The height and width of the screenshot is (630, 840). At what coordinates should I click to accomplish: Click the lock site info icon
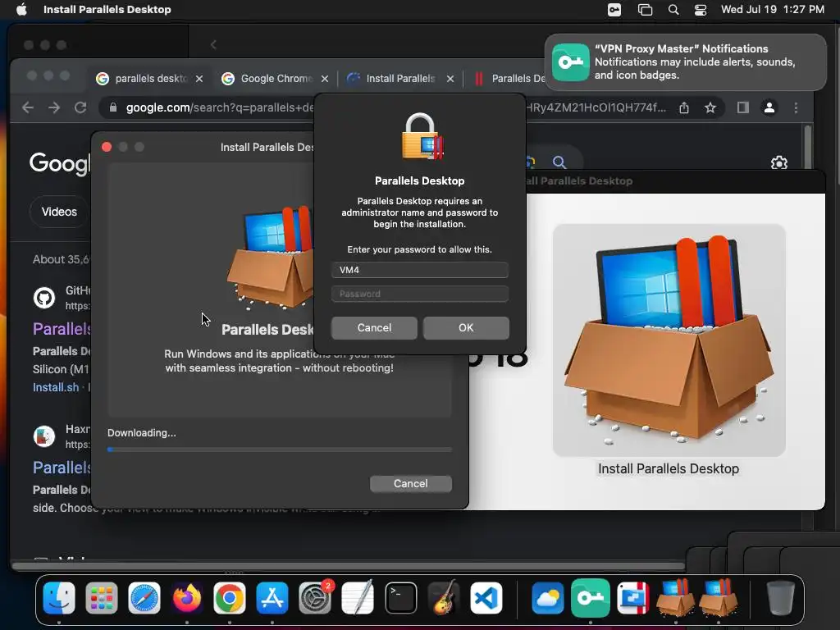(x=113, y=107)
